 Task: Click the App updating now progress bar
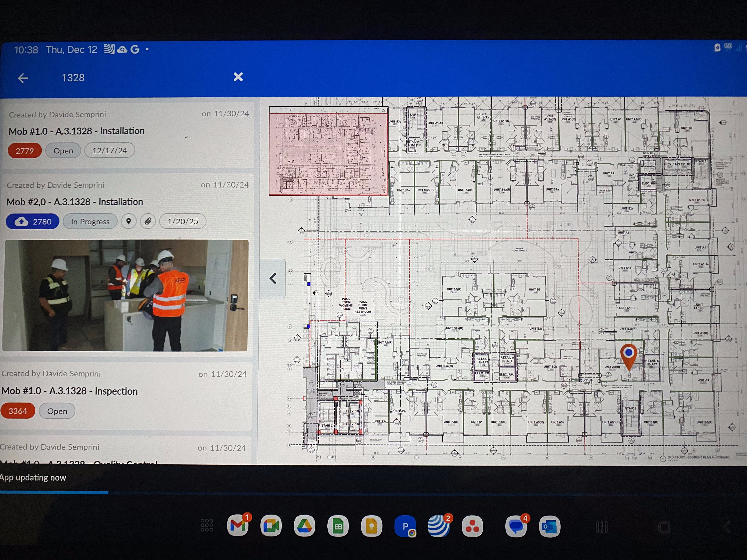[x=373, y=493]
